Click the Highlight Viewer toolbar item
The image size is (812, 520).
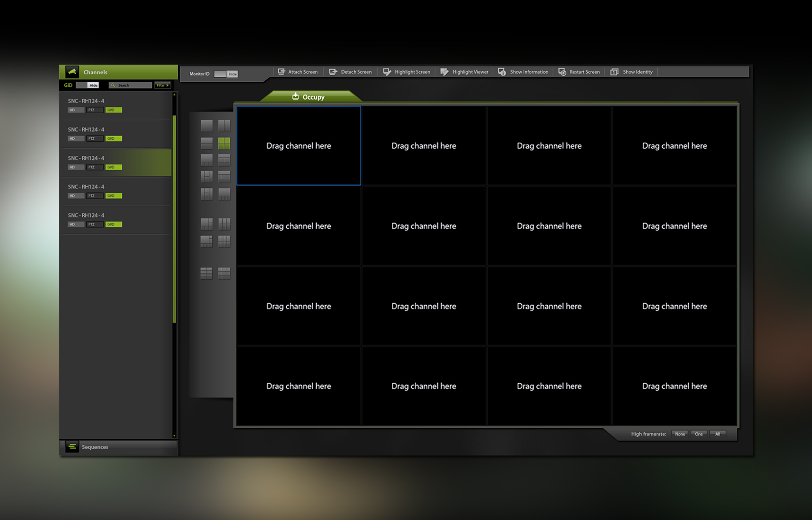tap(465, 72)
